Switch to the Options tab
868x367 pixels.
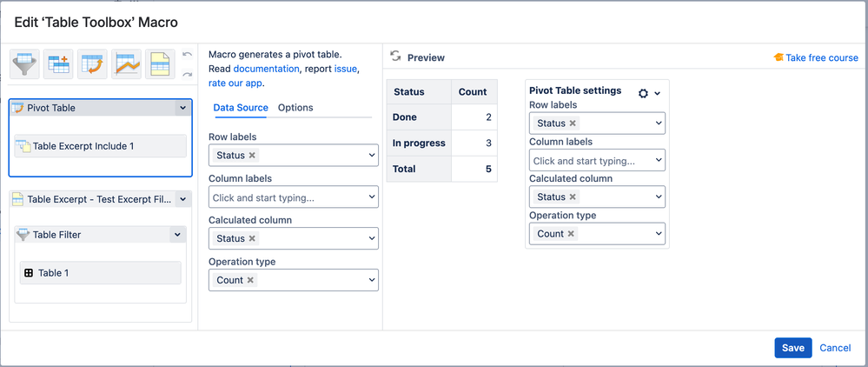point(295,108)
